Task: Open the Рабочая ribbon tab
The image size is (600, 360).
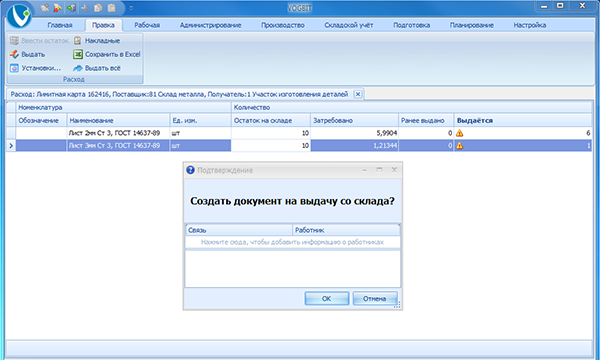Action: click(147, 25)
